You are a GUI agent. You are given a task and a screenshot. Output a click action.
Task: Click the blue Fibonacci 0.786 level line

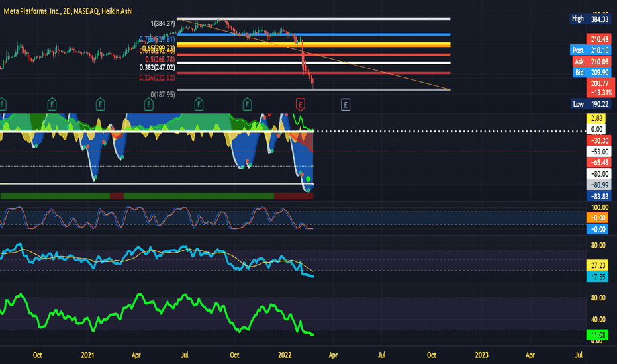pyautogui.click(x=314, y=34)
